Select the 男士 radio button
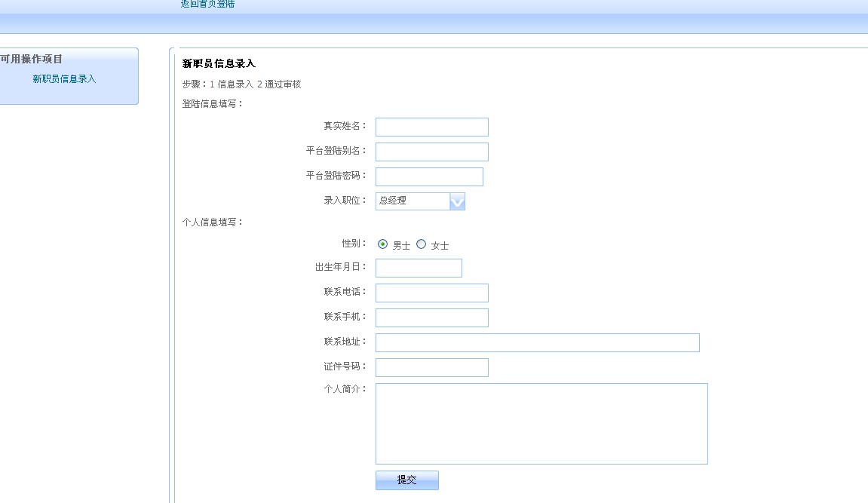The image size is (868, 503). tap(383, 244)
